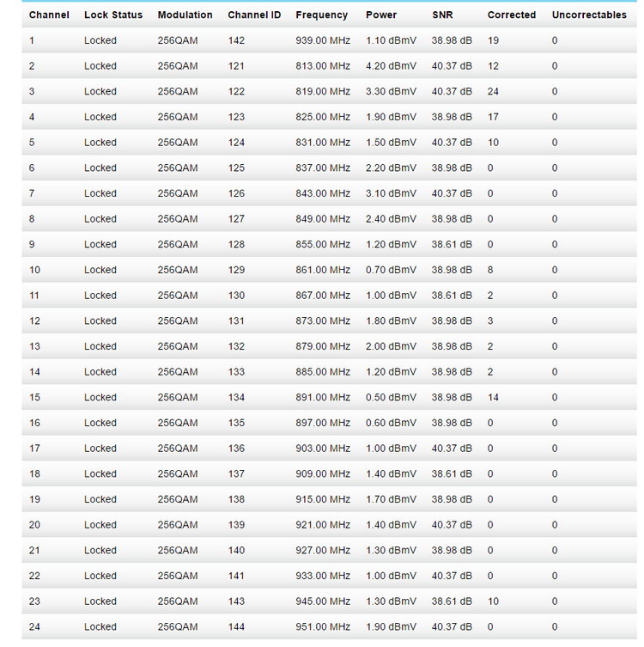
Task: Click the Lock Status column header
Action: pyautogui.click(x=113, y=15)
